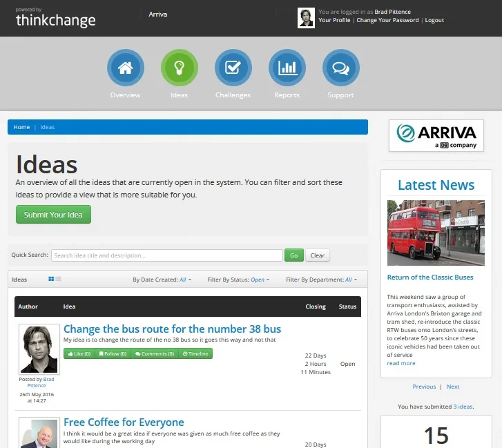
Task: Click the Submit Your Idea button
Action: tap(53, 215)
